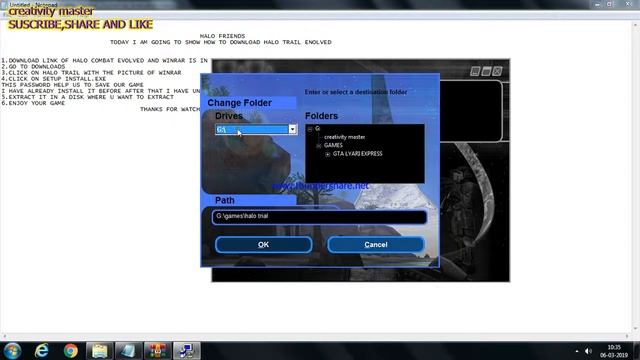Close the Halo installer window
Image resolution: width=640 pixels, height=360 pixels.
[x=497, y=71]
